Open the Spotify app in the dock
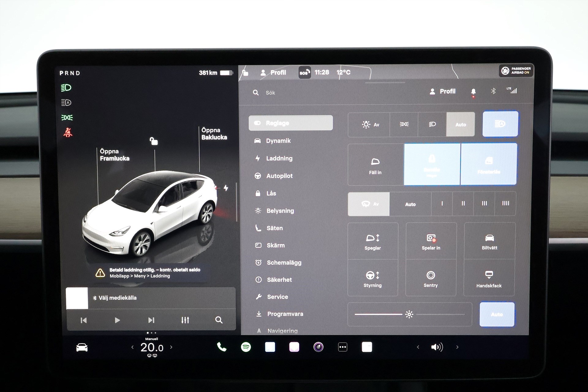 coord(246,347)
